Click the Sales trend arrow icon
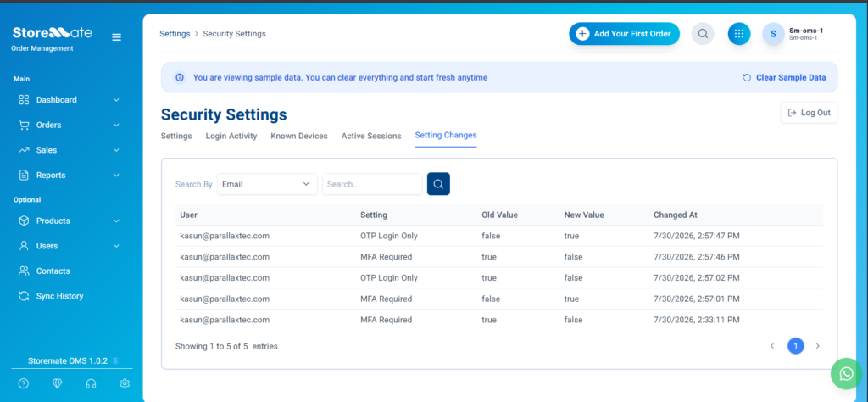 (x=24, y=150)
